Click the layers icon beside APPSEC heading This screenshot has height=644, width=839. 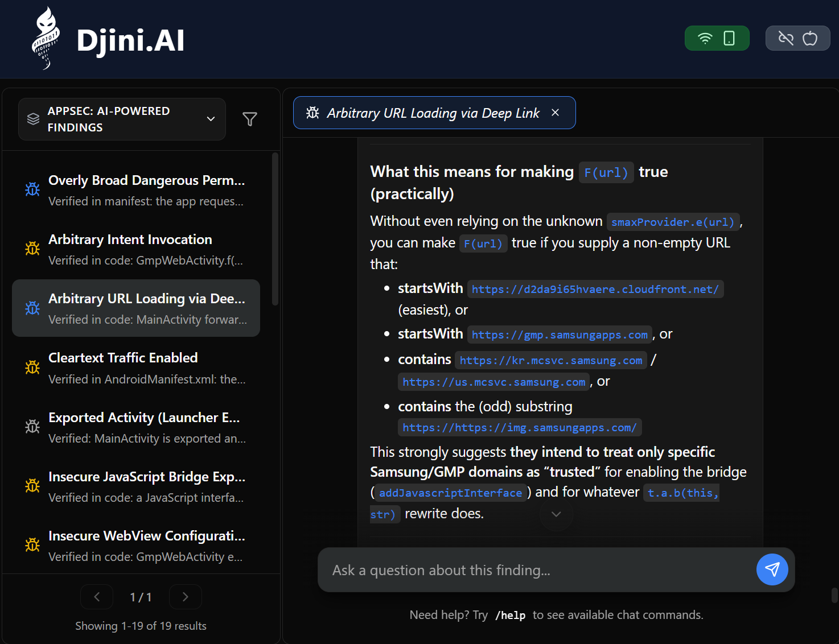(34, 119)
